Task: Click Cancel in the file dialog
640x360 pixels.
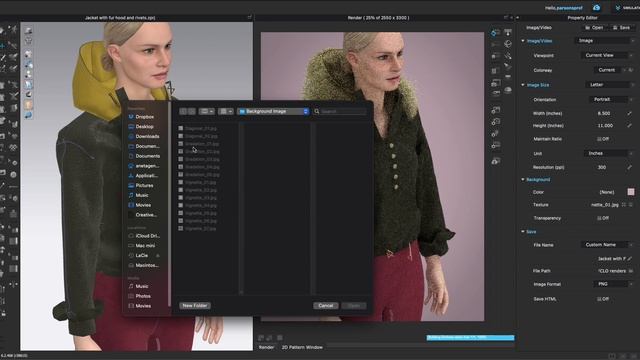Action: point(325,305)
